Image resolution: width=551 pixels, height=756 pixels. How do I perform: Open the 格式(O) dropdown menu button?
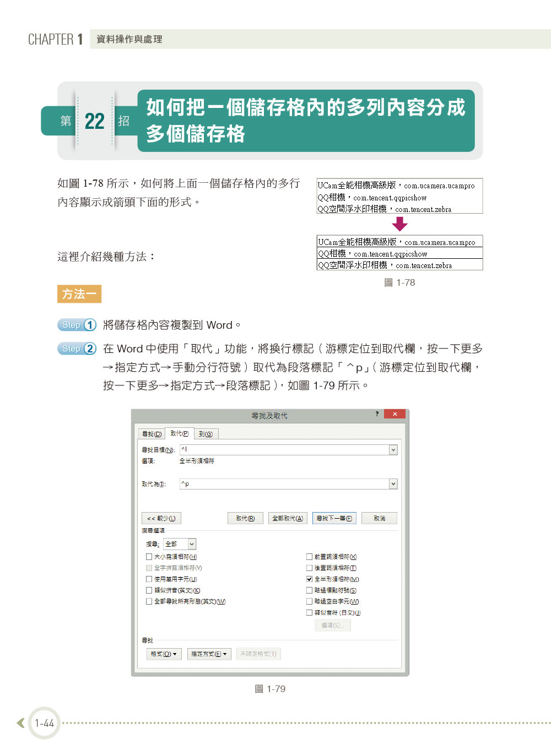164,654
